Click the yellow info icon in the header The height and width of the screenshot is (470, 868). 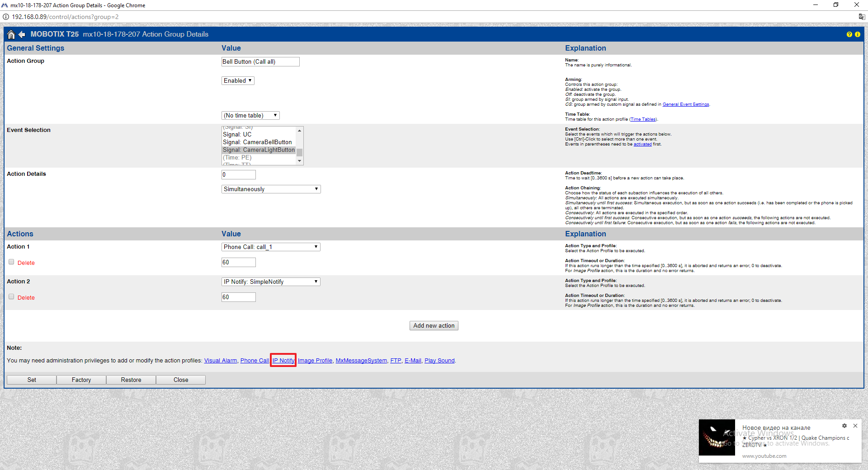pyautogui.click(x=858, y=35)
